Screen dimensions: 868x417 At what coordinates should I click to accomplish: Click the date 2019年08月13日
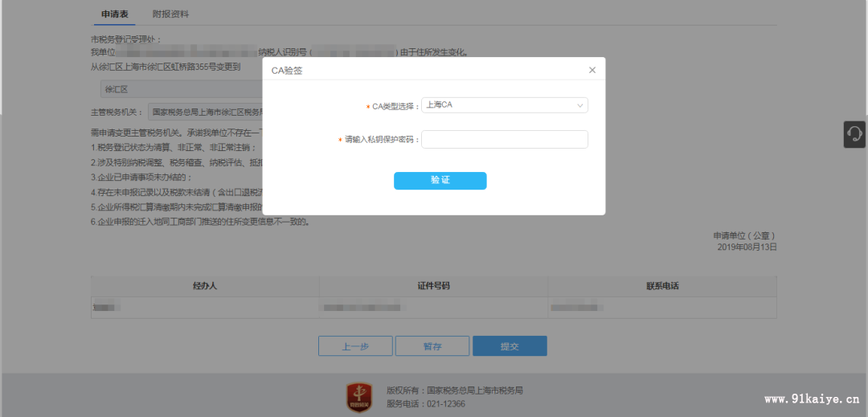click(x=747, y=247)
